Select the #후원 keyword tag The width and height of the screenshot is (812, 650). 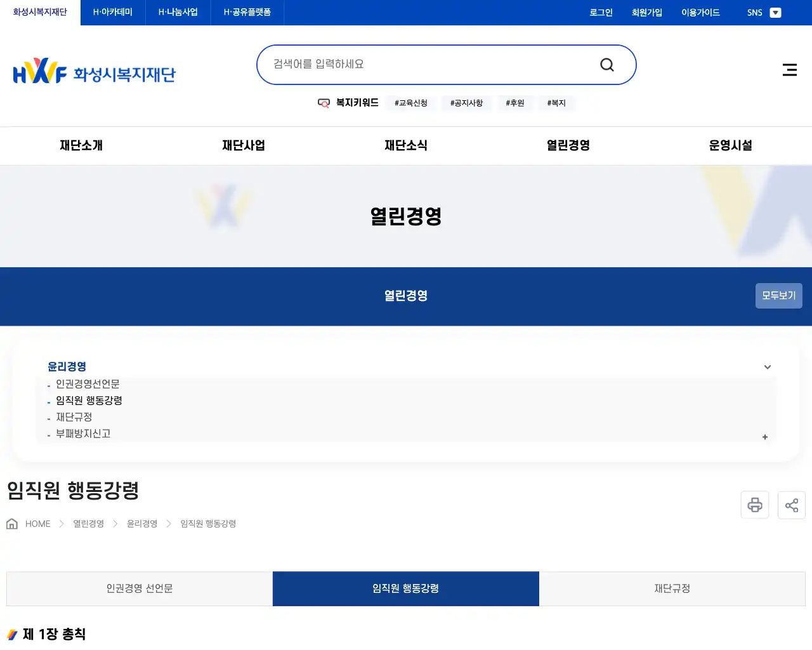tap(515, 103)
